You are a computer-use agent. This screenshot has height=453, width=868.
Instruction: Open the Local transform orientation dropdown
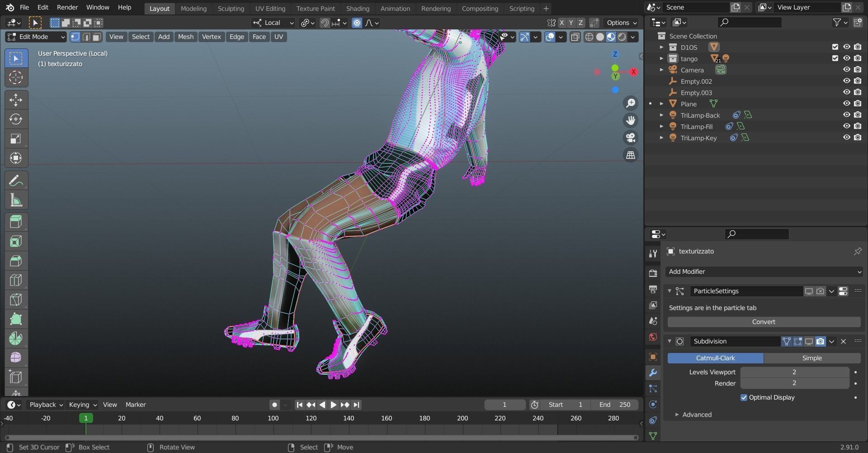[x=273, y=23]
